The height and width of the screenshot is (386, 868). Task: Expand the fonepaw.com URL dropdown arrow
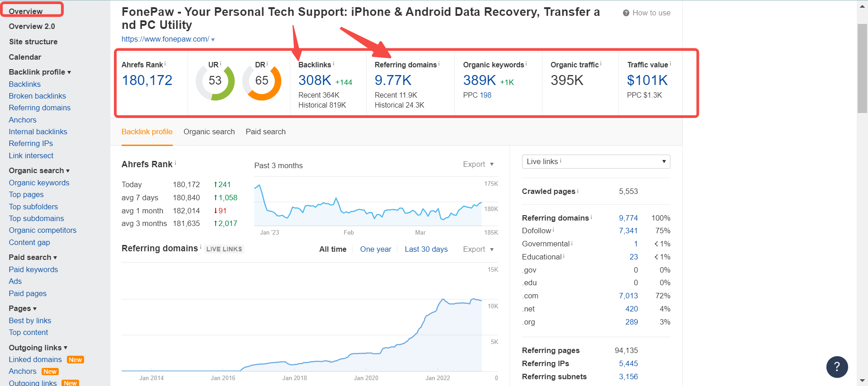pos(213,40)
